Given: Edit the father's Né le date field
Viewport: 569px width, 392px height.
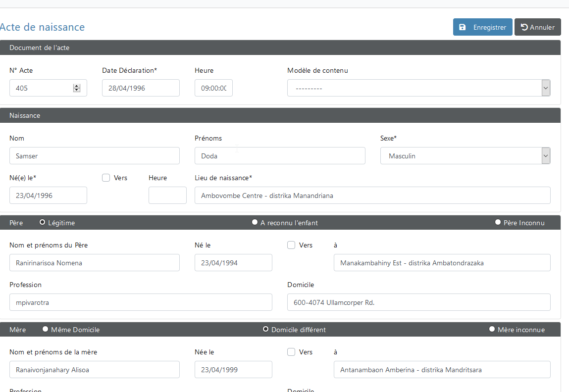Looking at the screenshot, I should 233,263.
